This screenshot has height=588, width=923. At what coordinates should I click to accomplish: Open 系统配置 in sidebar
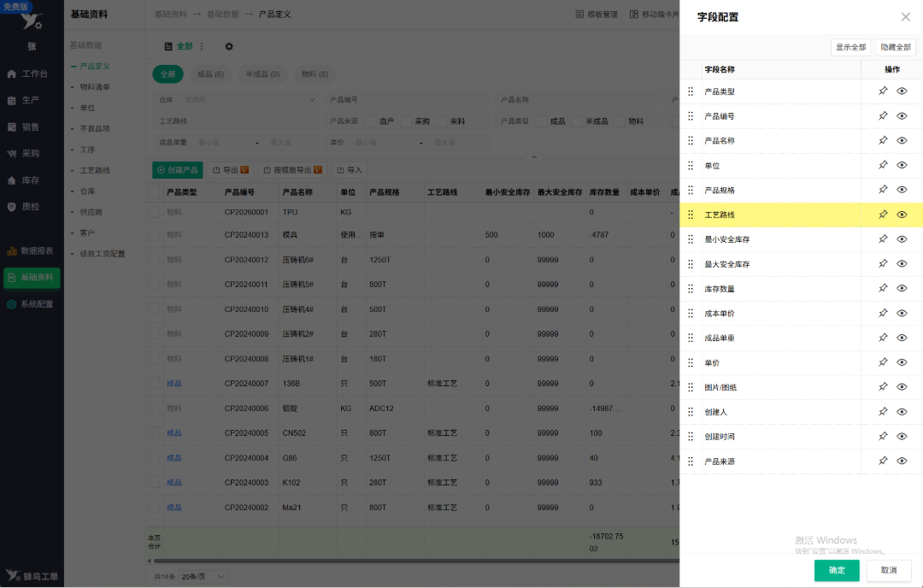click(x=30, y=304)
